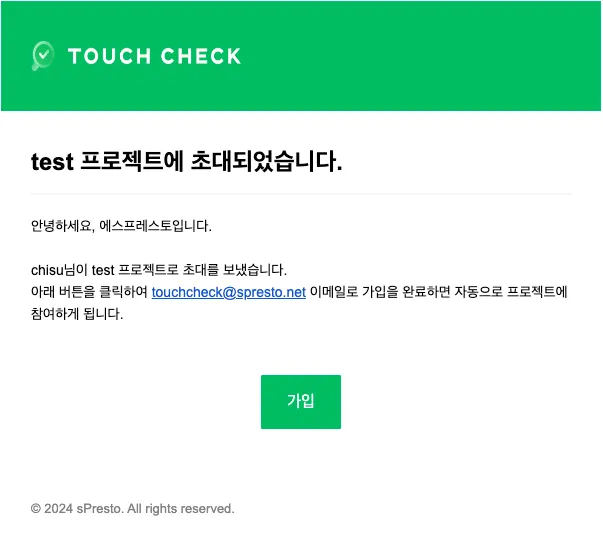
Task: Click the TOUCH CHECK wordmark text
Action: (155, 56)
